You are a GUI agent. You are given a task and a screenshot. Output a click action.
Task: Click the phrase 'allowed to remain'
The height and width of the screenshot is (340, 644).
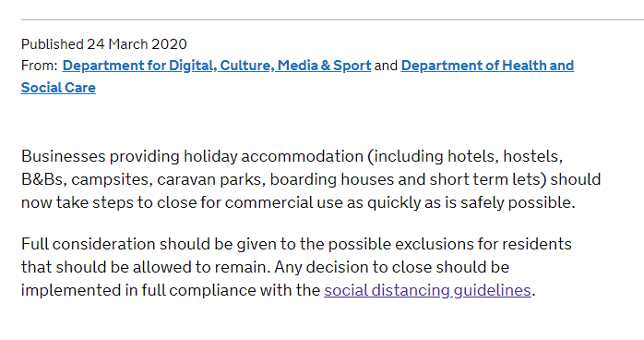click(x=201, y=267)
